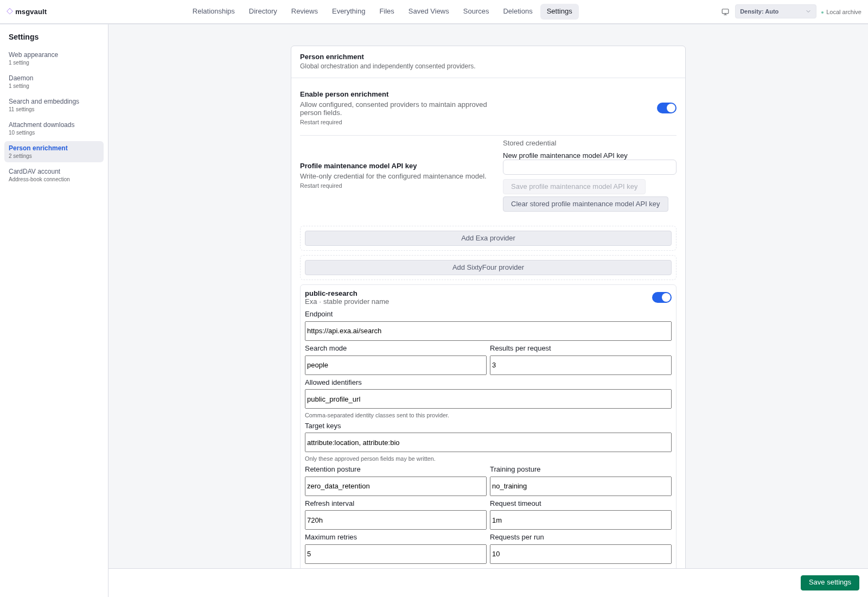868x597 pixels.
Task: Click the msgvault diamond logo icon
Action: point(10,11)
